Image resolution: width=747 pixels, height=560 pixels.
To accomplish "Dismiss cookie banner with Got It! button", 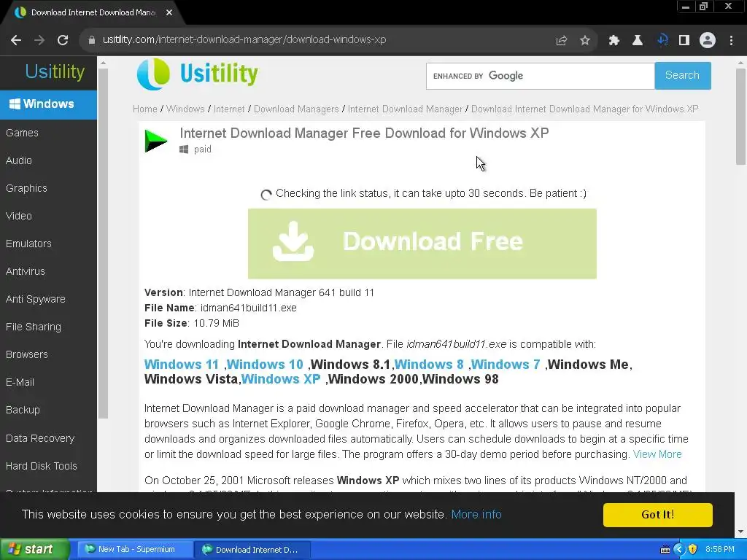I will point(657,515).
